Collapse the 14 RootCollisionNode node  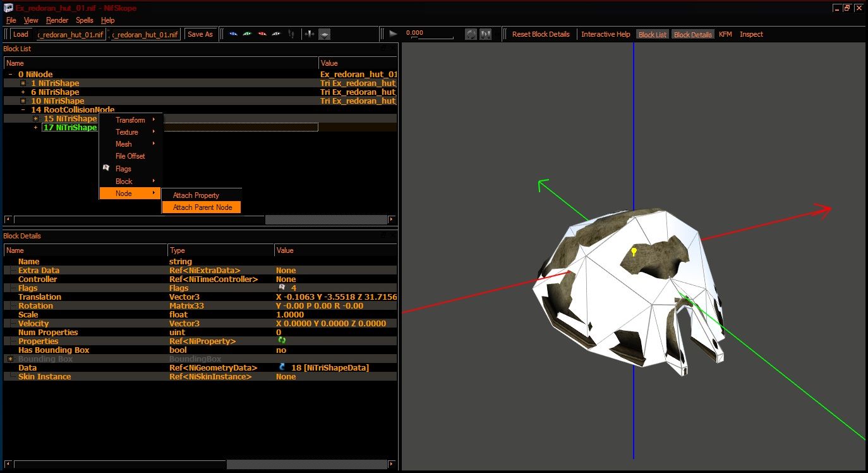[x=23, y=110]
